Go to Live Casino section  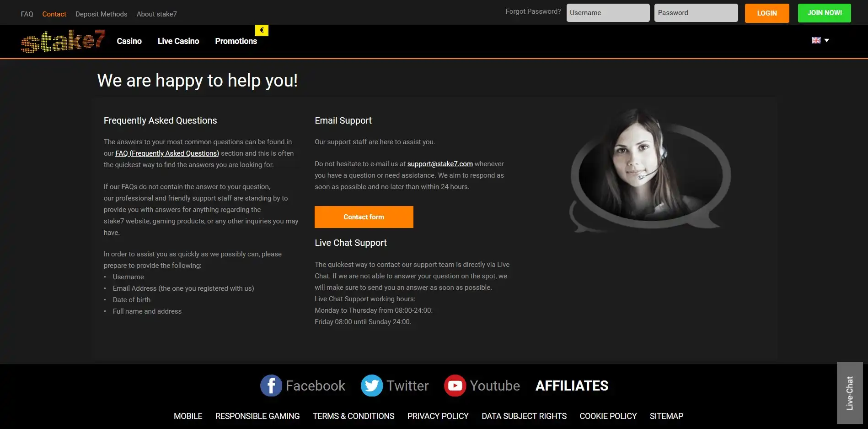[x=178, y=41]
